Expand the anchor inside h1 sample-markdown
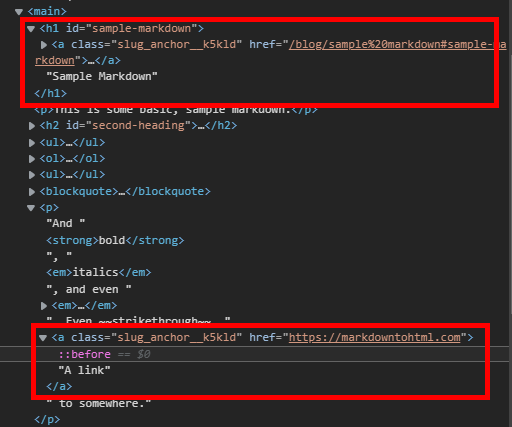Viewport: 512px width, 427px height. point(44,45)
